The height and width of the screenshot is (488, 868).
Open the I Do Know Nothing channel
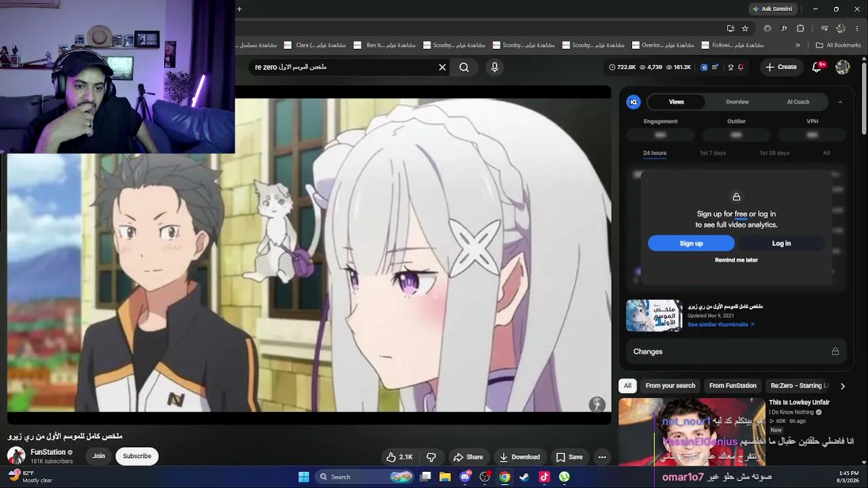pyautogui.click(x=791, y=412)
